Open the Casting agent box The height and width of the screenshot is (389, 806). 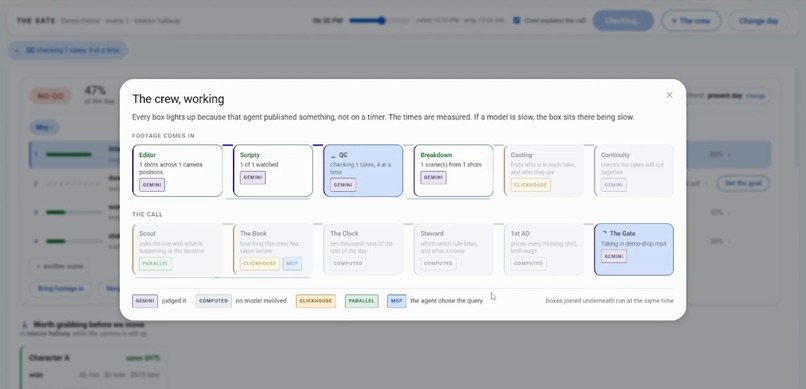[544, 171]
